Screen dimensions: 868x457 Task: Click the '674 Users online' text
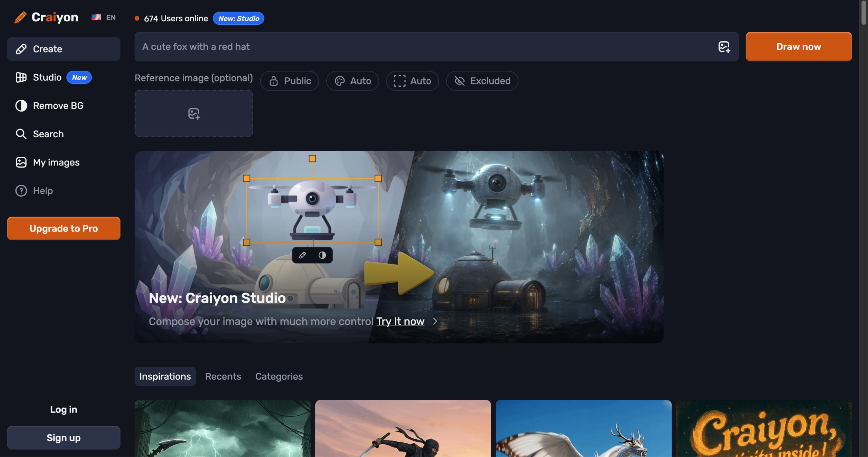[x=176, y=18]
